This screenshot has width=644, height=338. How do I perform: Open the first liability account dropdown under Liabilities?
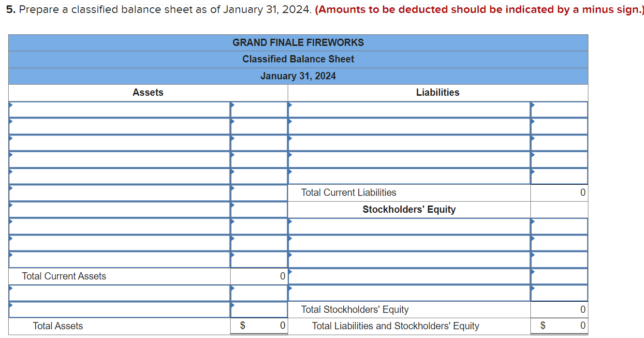pos(409,109)
